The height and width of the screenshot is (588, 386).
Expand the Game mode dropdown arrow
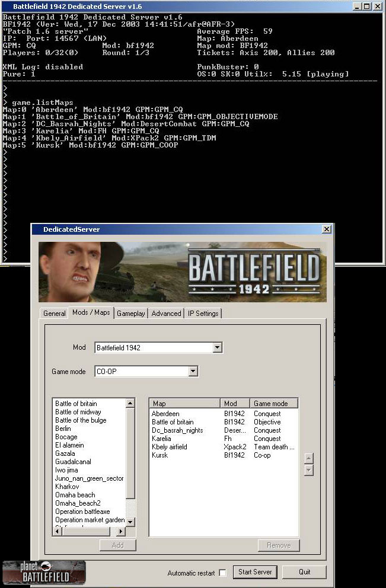193,371
